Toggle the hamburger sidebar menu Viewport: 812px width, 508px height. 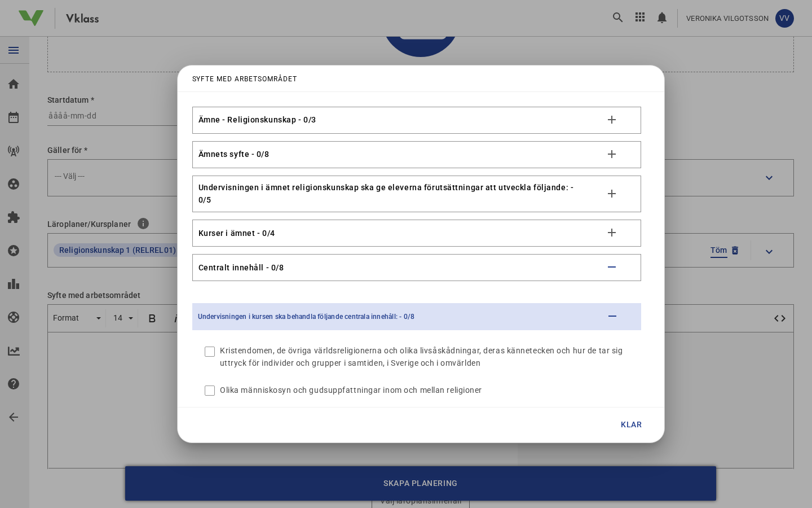[x=14, y=50]
